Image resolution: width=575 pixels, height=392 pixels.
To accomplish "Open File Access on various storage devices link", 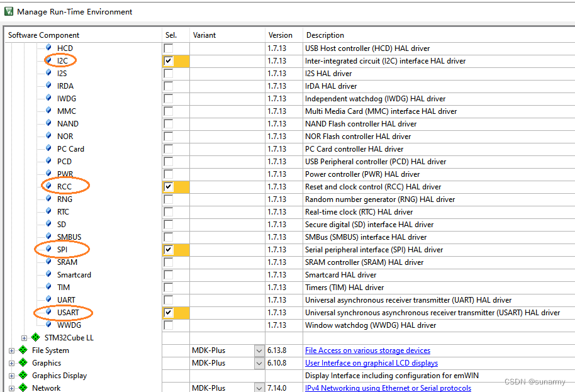I will coord(367,350).
